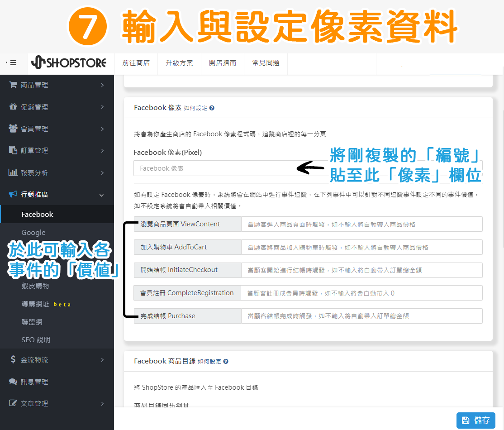Open 如何設定 link for Facebook 商品目錄
The width and height of the screenshot is (504, 430).
pos(209,362)
